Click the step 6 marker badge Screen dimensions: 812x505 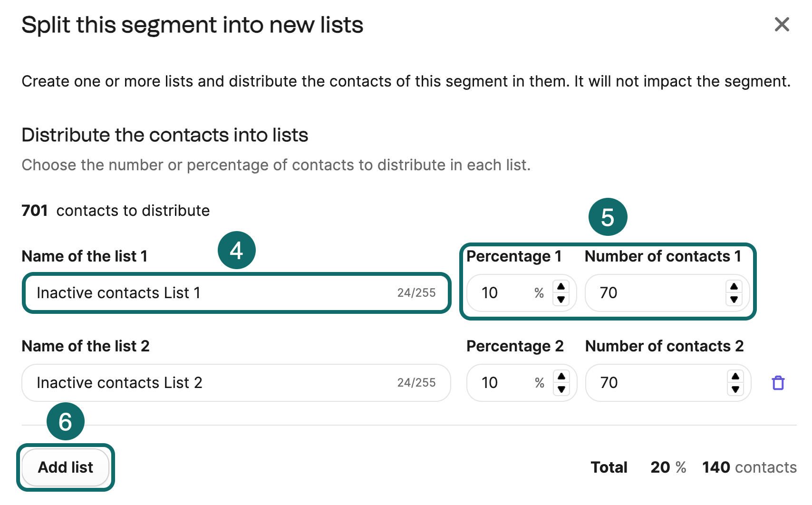pyautogui.click(x=65, y=421)
